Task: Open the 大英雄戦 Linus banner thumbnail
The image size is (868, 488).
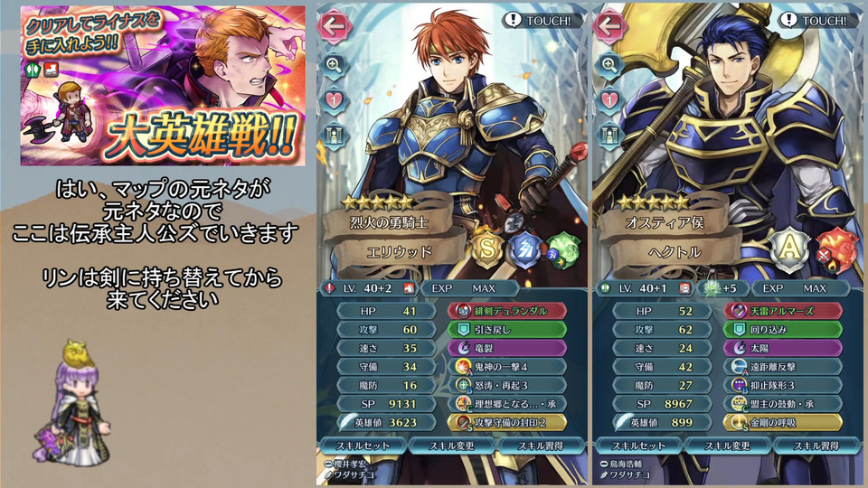Action: [163, 86]
